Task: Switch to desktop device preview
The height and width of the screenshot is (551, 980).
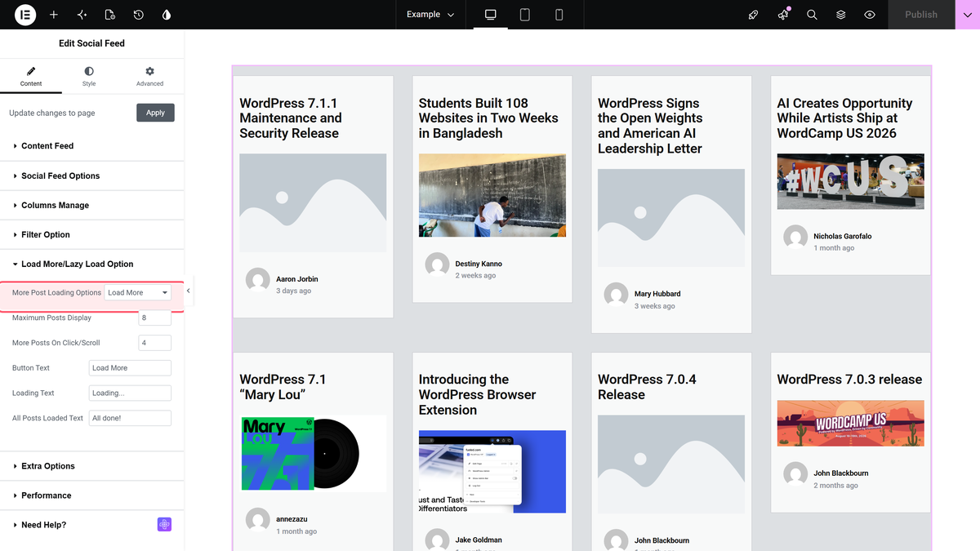Action: [x=491, y=15]
